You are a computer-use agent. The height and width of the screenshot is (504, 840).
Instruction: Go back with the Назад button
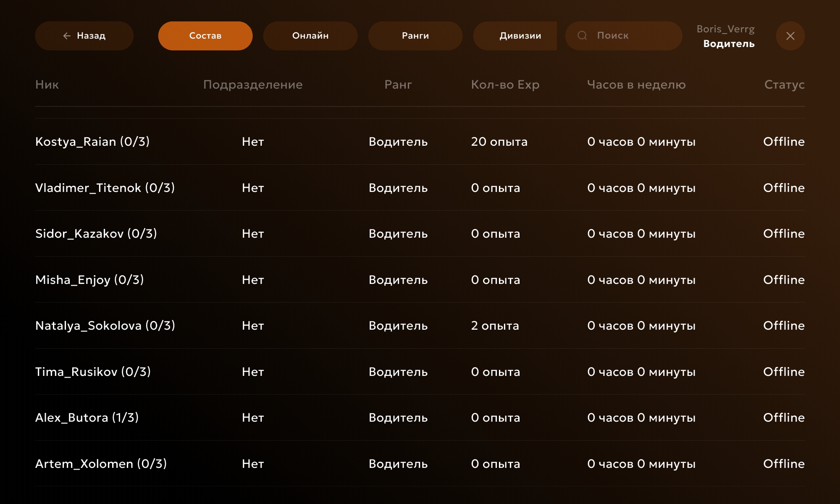(x=84, y=36)
